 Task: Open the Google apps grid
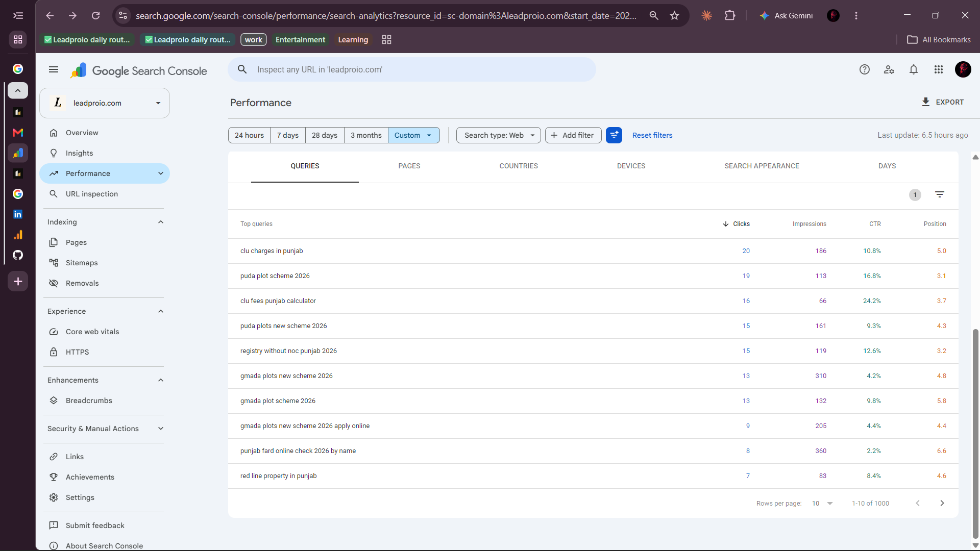click(x=939, y=70)
